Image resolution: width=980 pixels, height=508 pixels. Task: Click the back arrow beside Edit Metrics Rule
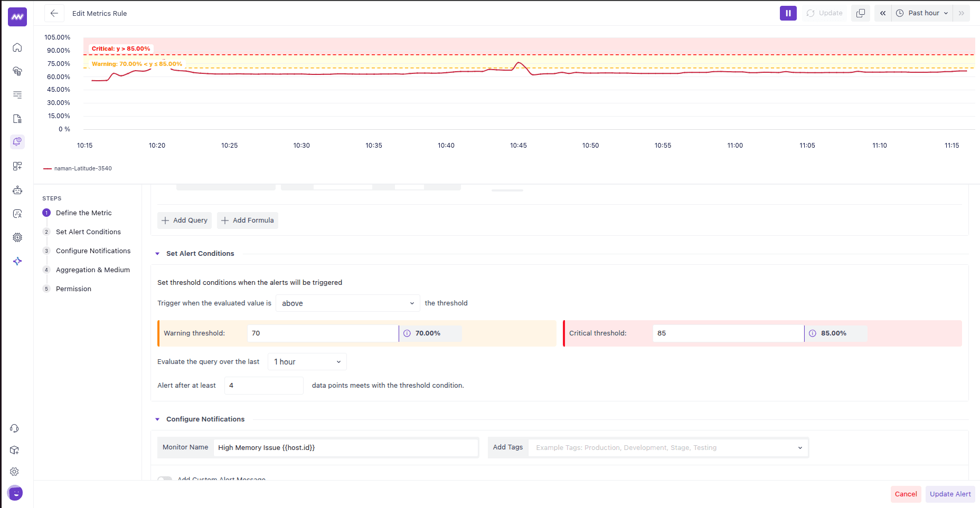[x=54, y=13]
